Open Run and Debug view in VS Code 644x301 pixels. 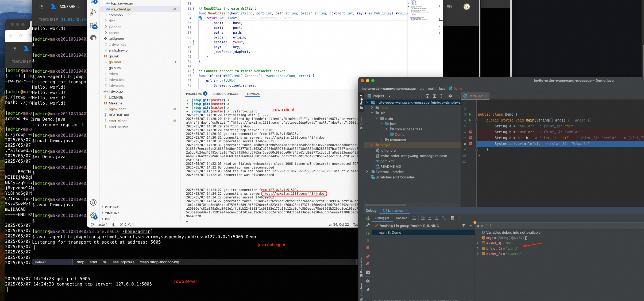[93, 12]
